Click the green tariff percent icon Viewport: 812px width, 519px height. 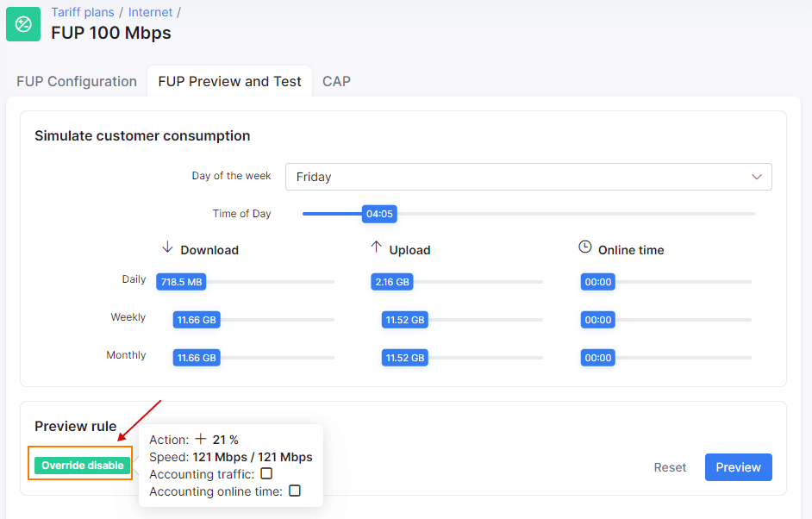(23, 24)
